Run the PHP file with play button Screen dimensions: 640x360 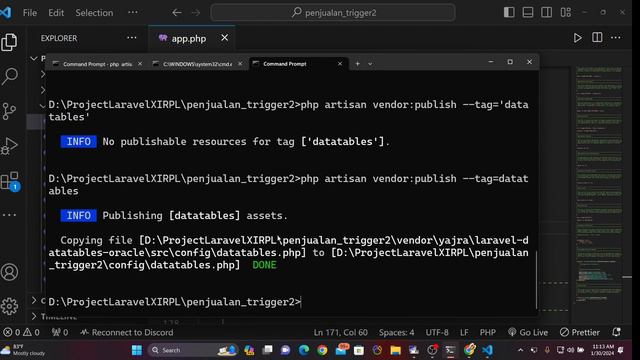click(x=577, y=38)
